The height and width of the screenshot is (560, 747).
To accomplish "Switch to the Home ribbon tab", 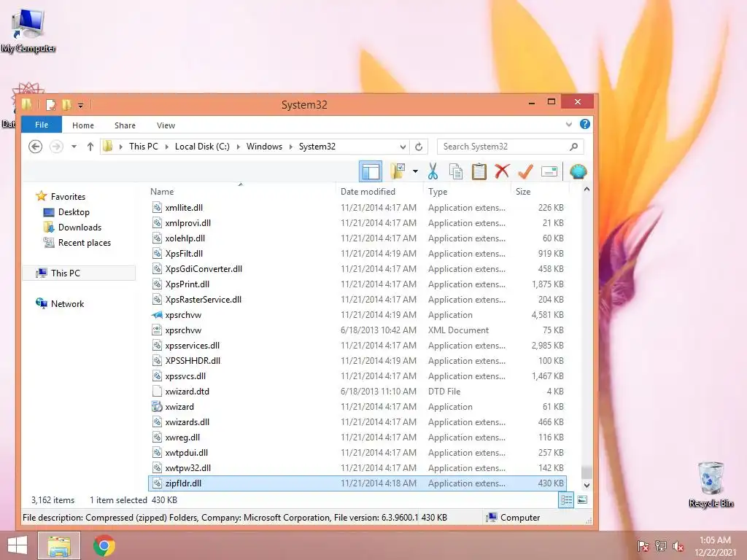I will (83, 125).
